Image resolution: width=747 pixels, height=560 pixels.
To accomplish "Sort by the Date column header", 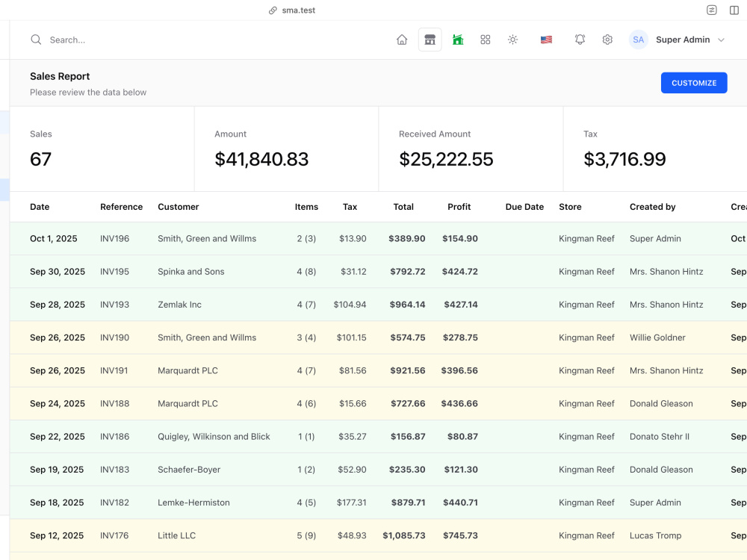I will point(40,207).
